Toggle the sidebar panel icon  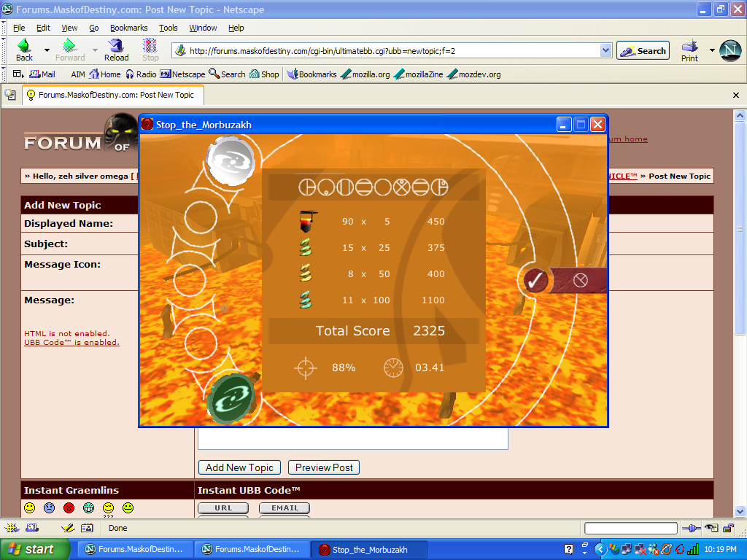(18, 74)
